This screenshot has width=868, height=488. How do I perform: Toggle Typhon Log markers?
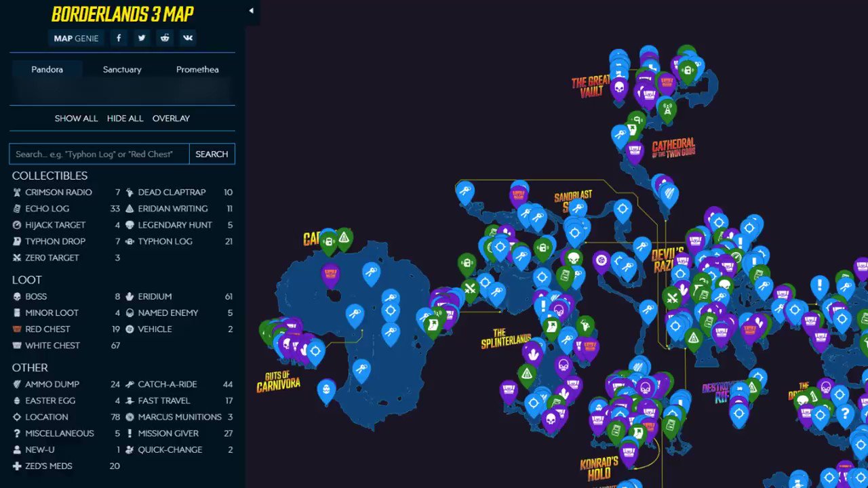tap(179, 241)
